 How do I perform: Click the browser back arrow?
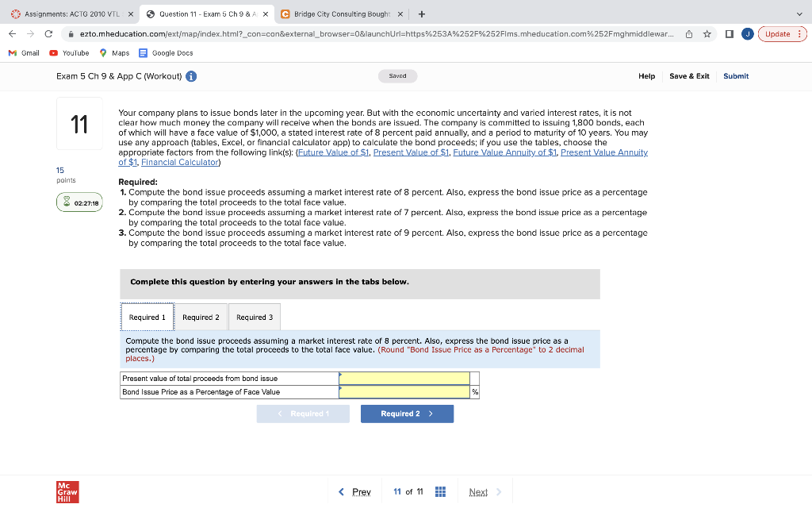[x=13, y=34]
